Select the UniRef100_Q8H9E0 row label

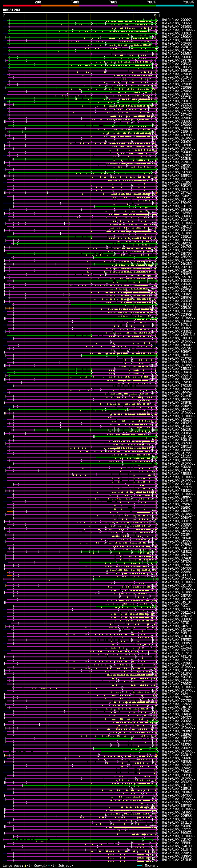pos(177,94)
